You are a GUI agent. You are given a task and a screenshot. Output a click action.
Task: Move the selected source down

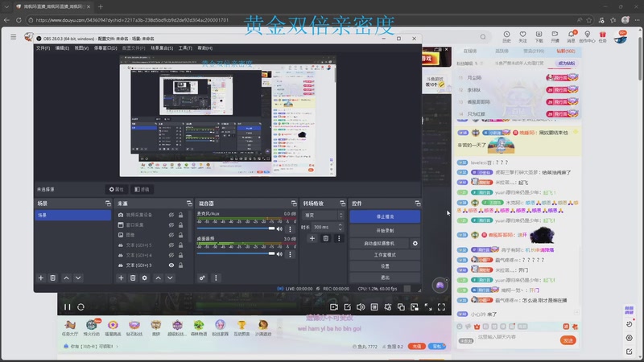170,278
